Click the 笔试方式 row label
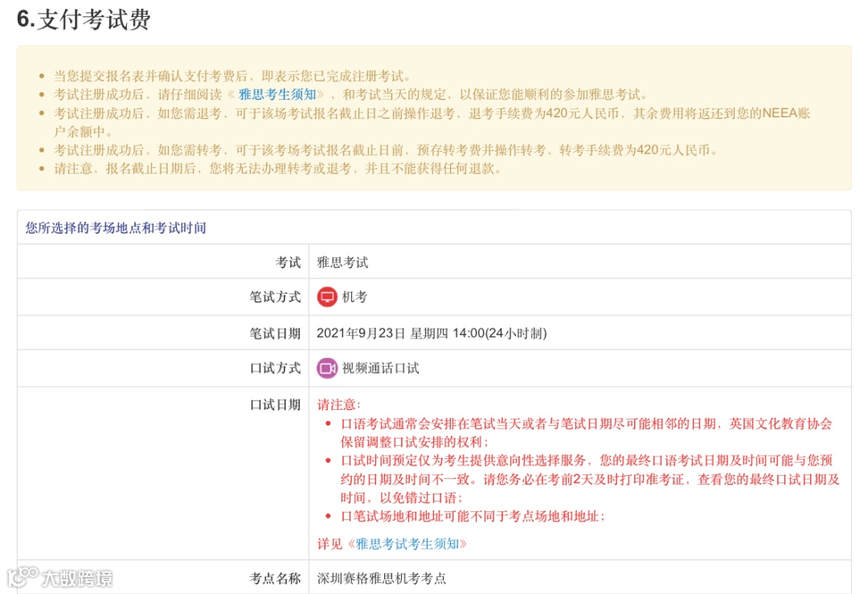The width and height of the screenshot is (868, 594). pos(275,297)
